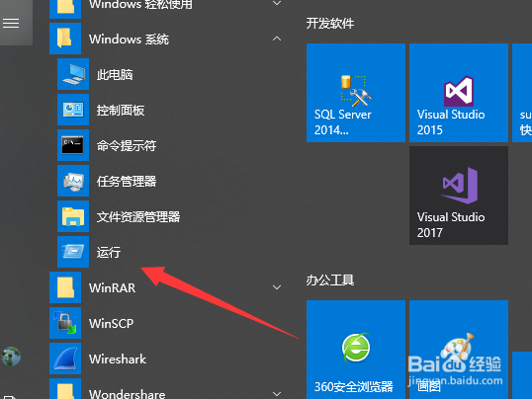Select the 命令提示符 text label
Viewport: 532px width, 399px height.
click(x=127, y=146)
